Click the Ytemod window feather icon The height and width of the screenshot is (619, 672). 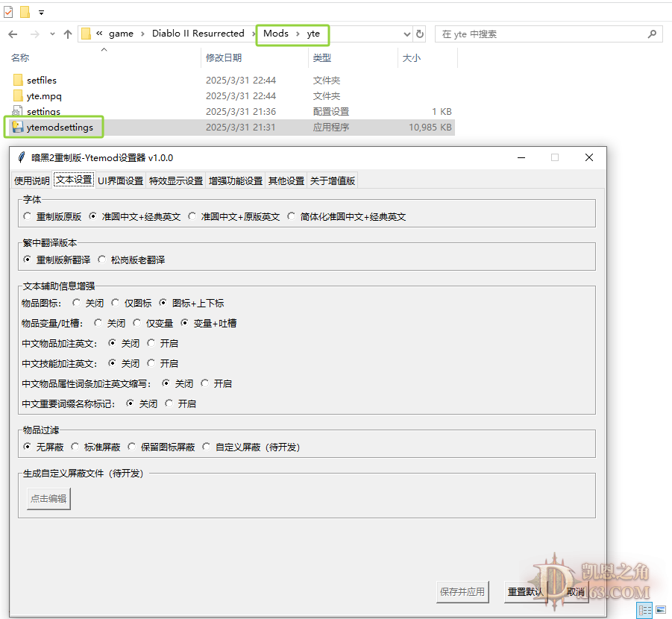[21, 158]
